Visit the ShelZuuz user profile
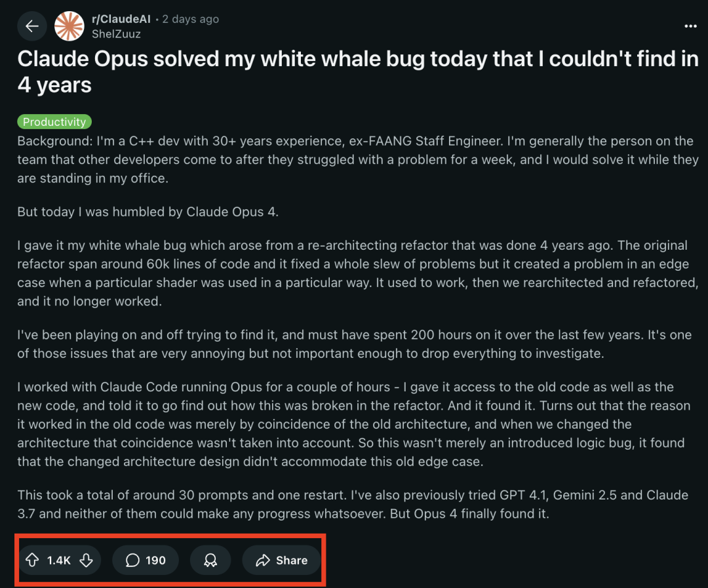 (x=116, y=33)
